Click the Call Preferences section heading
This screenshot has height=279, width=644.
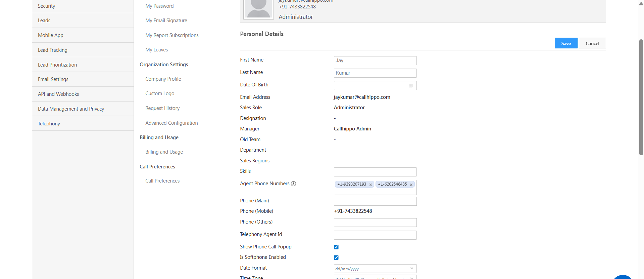[157, 167]
